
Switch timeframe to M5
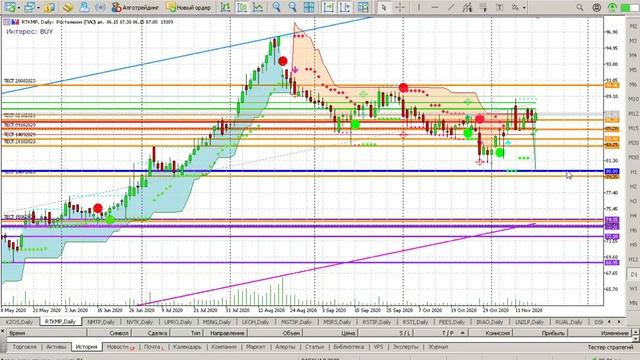(x=633, y=70)
